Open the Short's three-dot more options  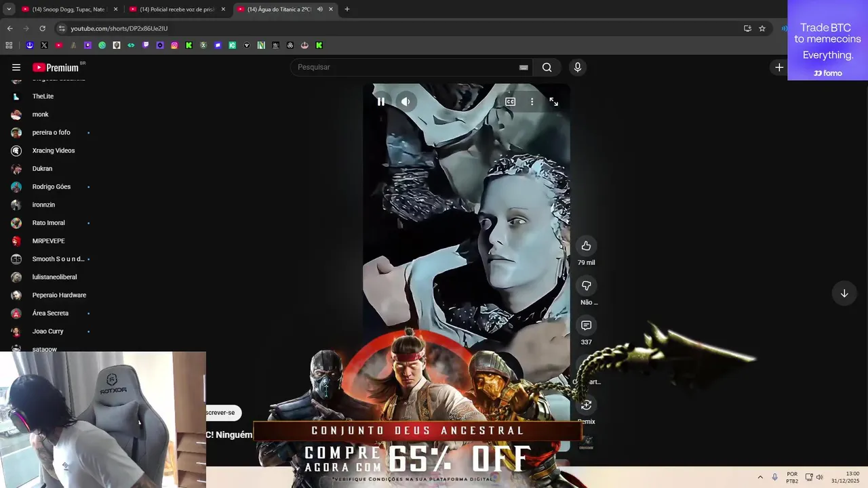point(532,102)
